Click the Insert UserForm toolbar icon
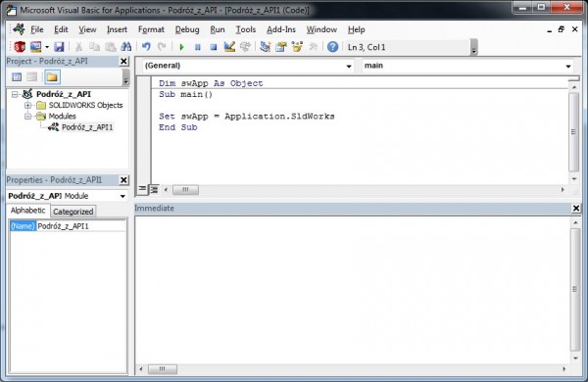Viewport: 588px width, 382px height. tap(36, 47)
